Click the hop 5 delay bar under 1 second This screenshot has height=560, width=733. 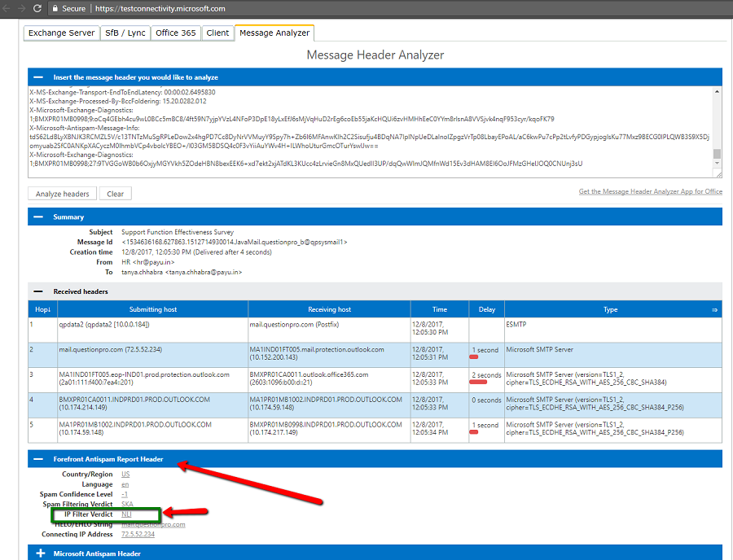[473, 432]
